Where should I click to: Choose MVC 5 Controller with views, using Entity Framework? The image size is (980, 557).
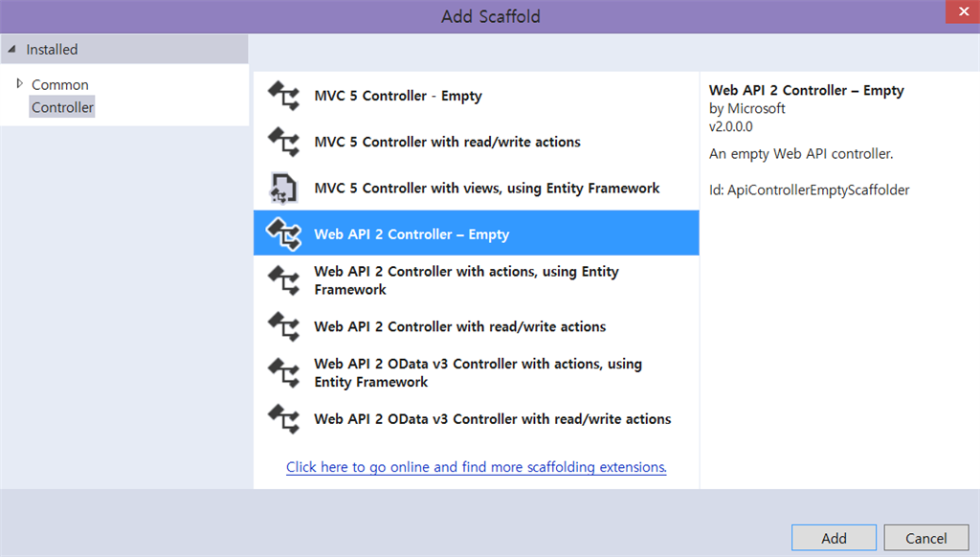pyautogui.click(x=486, y=189)
